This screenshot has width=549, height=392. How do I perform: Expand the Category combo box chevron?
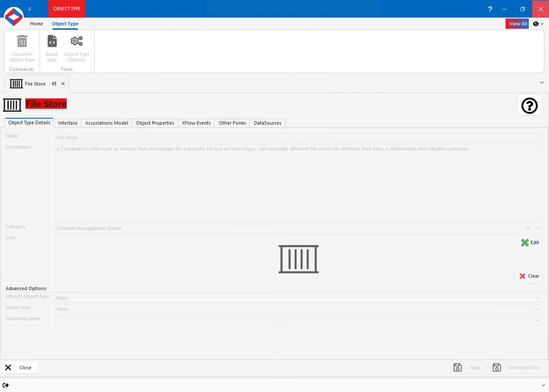[x=537, y=228]
